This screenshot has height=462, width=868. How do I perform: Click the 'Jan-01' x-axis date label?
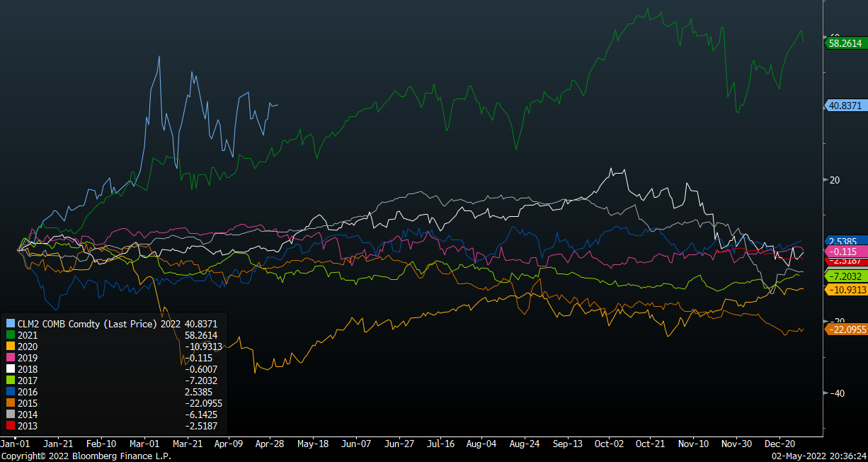click(x=16, y=444)
